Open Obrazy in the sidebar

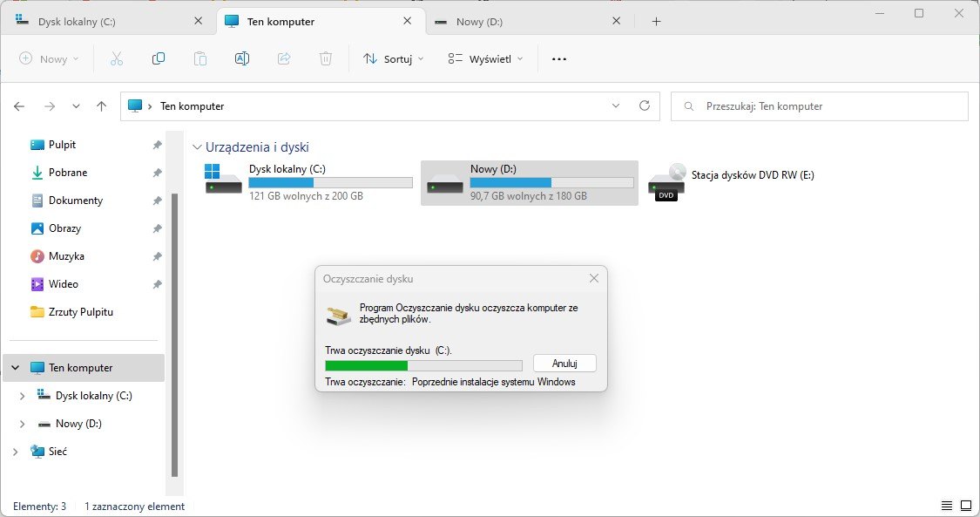[64, 228]
